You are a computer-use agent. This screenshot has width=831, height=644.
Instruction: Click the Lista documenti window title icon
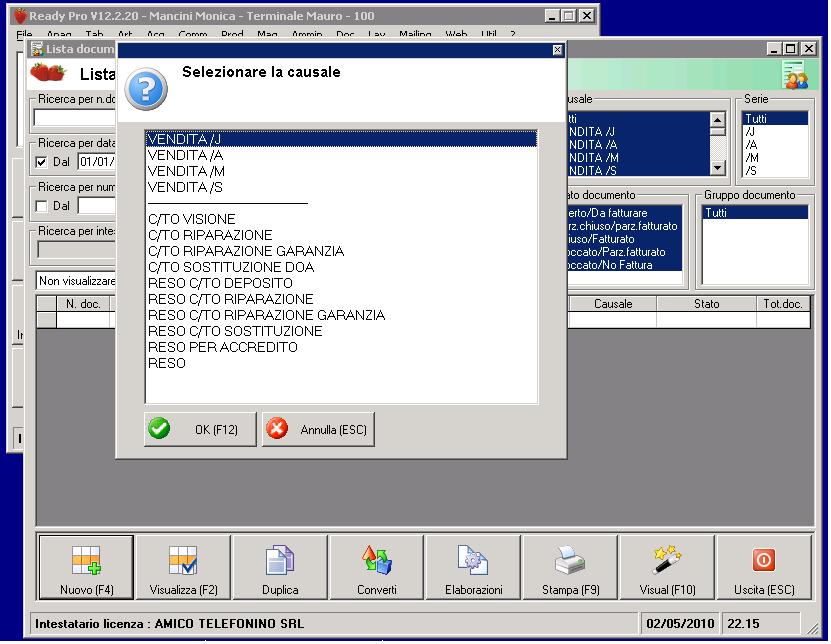point(37,49)
